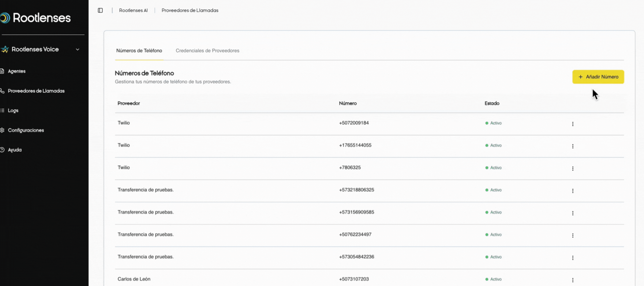Switch to Credenciales de Proveedores tab
The image size is (644, 286).
[x=207, y=51]
